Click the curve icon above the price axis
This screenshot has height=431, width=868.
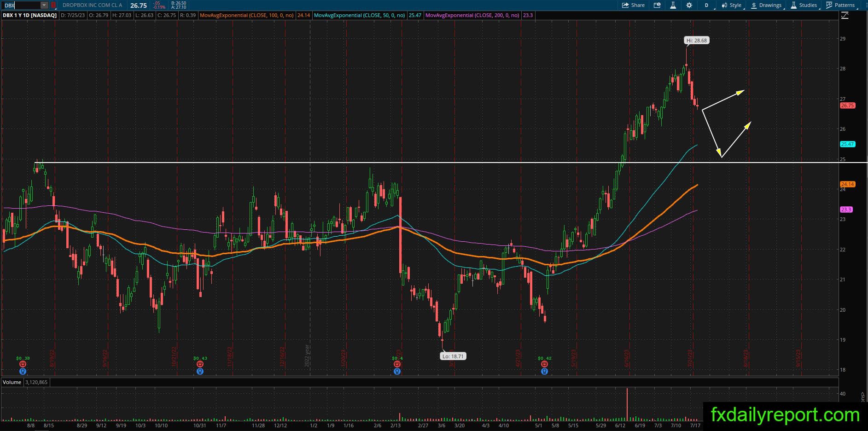tap(845, 16)
